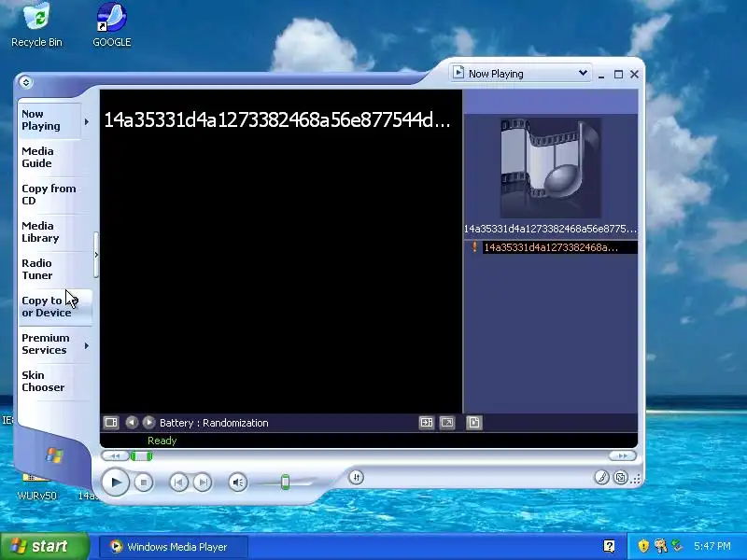Click the Play button

click(x=115, y=482)
